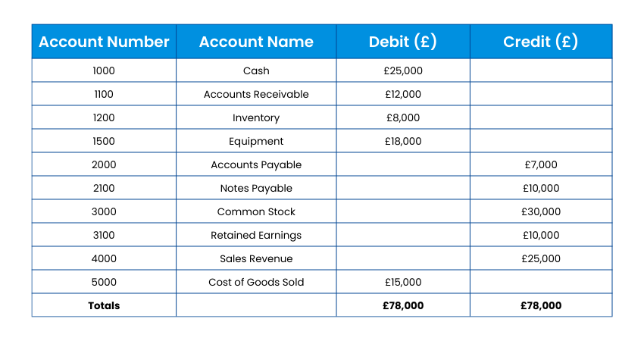644x341 pixels.
Task: Click the Sales Revenue credit amount
Action: [540, 259]
